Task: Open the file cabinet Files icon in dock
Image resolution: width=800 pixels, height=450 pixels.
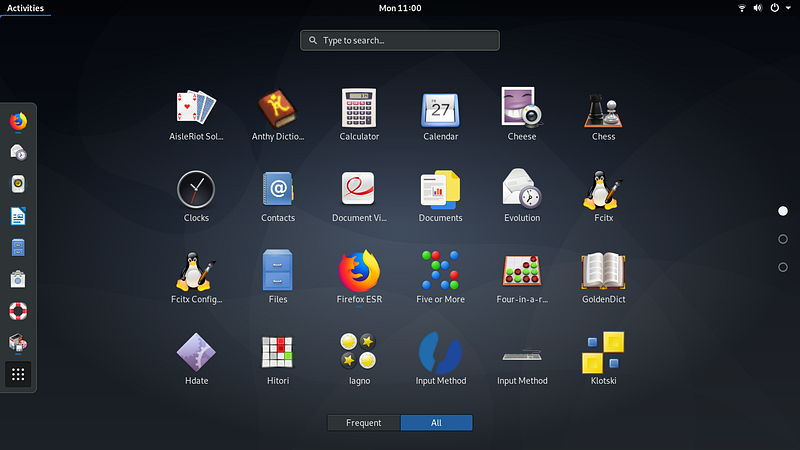Action: (18, 248)
